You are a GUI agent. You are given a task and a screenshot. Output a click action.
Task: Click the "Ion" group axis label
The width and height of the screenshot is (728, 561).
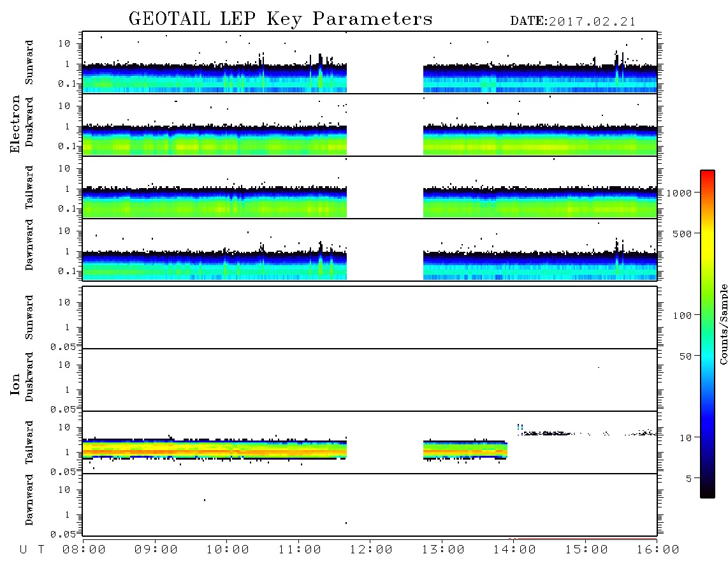(15, 384)
